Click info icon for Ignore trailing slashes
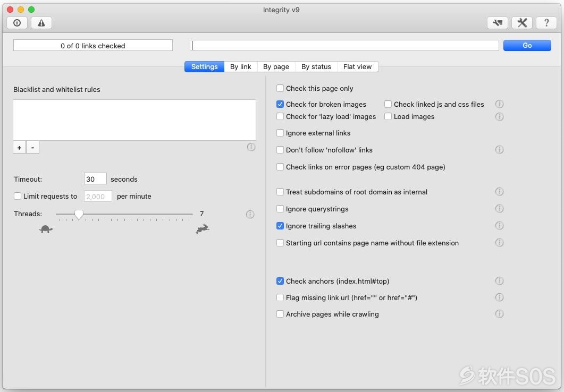Screen dimensions: 564x392 499,225
